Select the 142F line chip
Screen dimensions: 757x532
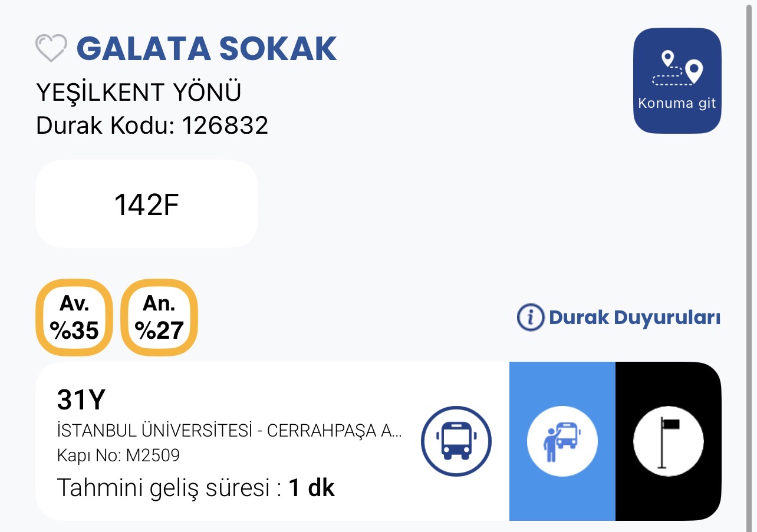pyautogui.click(x=146, y=204)
